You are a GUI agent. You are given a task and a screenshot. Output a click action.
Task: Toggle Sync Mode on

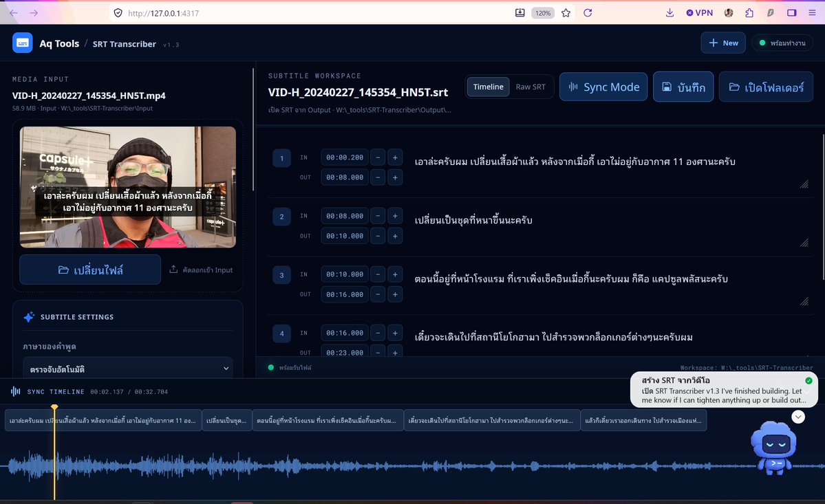pos(603,87)
